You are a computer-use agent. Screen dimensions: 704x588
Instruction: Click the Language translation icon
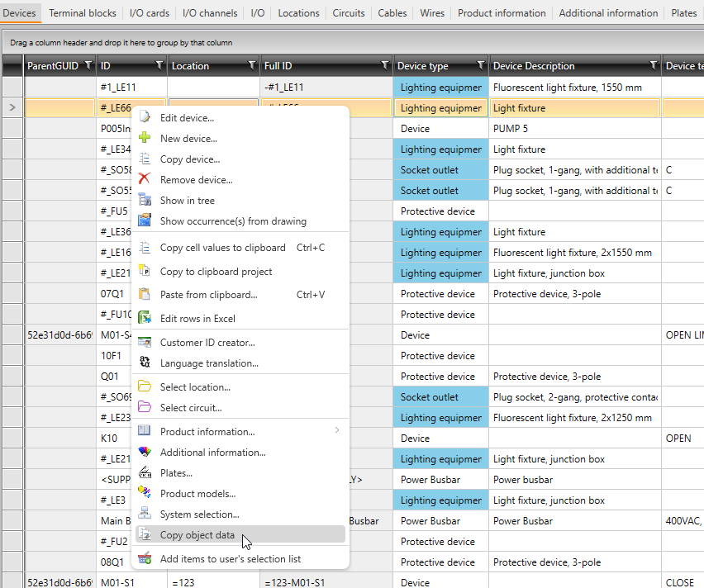(x=145, y=363)
